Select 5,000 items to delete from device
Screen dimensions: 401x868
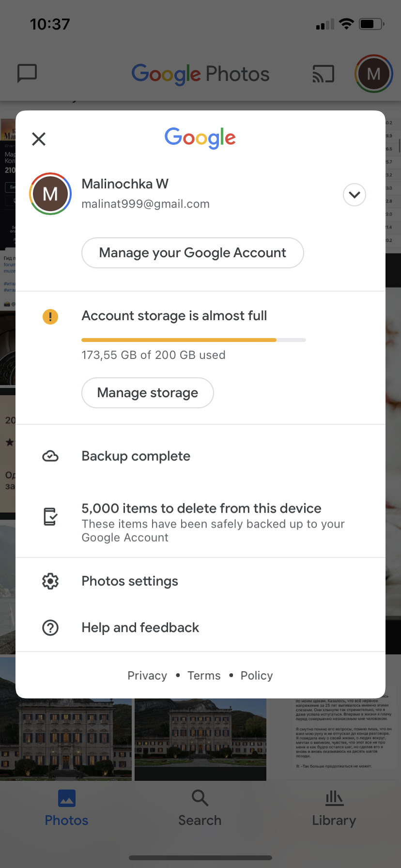coord(201,509)
